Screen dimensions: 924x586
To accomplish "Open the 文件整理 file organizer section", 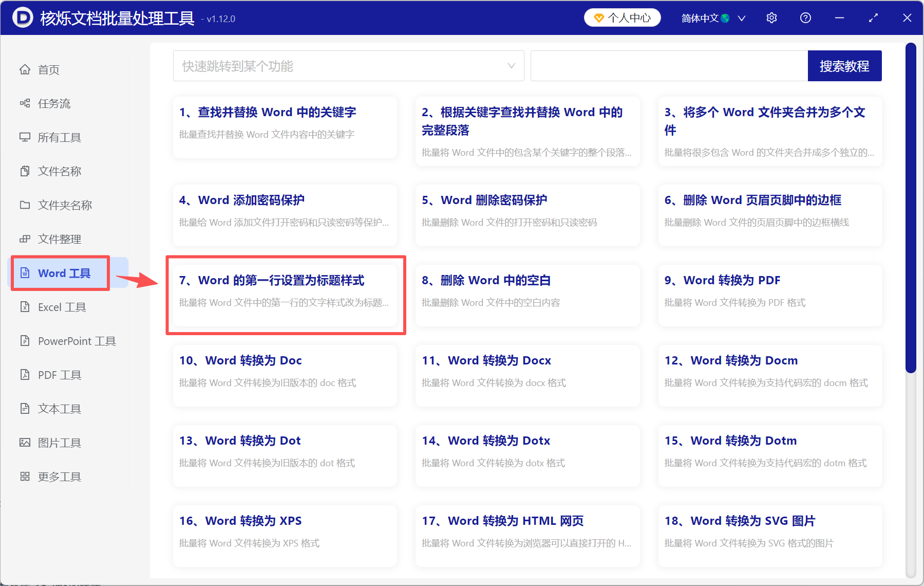I will [x=59, y=239].
